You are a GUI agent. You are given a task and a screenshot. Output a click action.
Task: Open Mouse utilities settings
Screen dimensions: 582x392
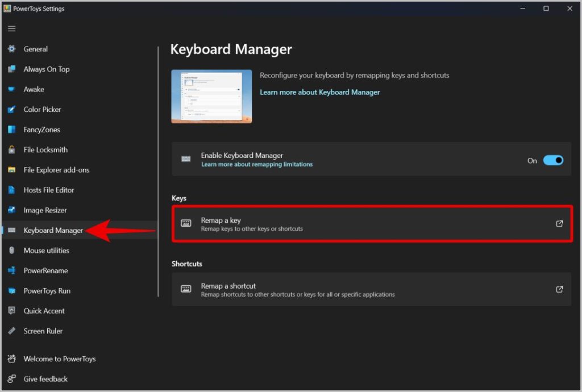point(80,251)
